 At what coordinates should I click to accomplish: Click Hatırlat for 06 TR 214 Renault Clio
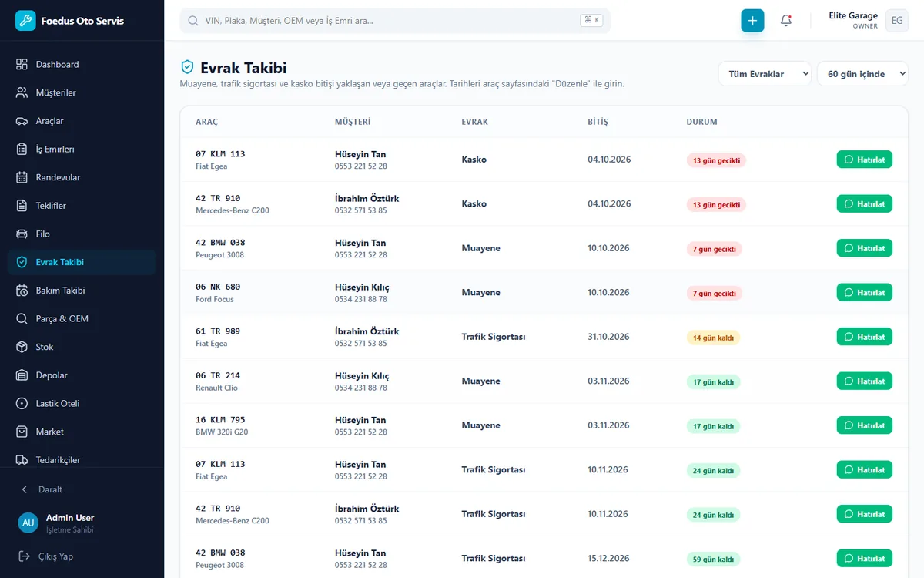[x=865, y=381]
